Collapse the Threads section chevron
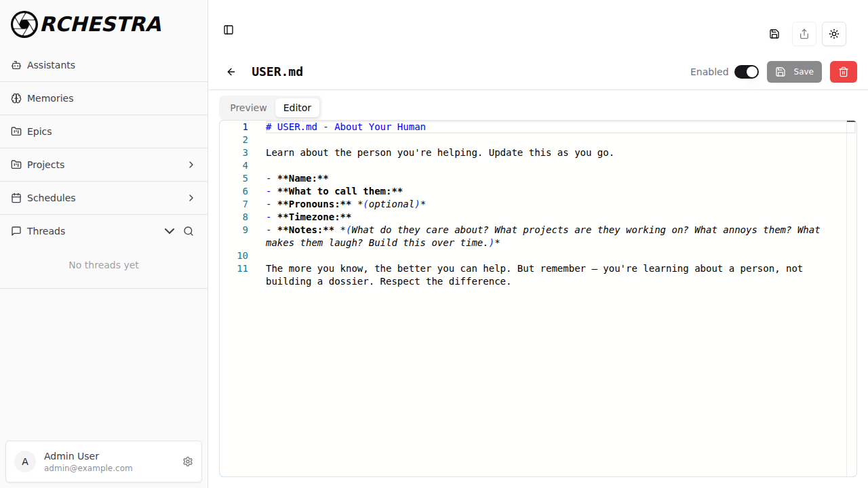This screenshot has width=868, height=488. (170, 231)
